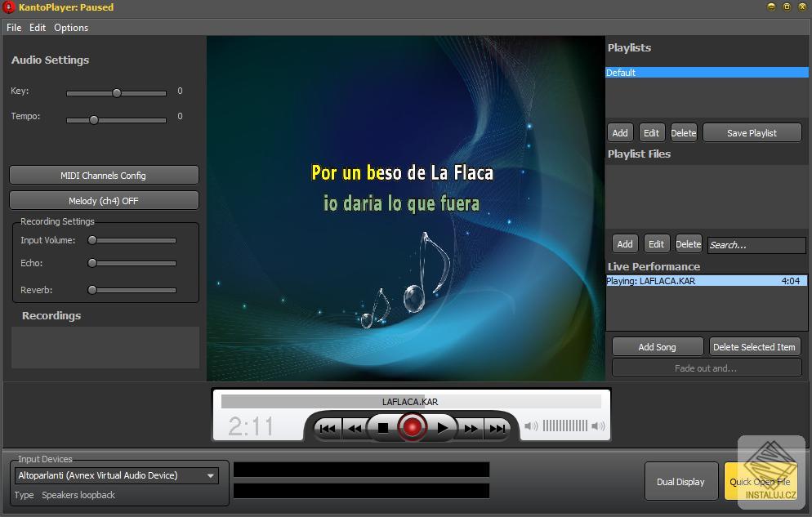Click the playlist files Search field
Image resolution: width=812 pixels, height=517 pixels.
click(756, 245)
